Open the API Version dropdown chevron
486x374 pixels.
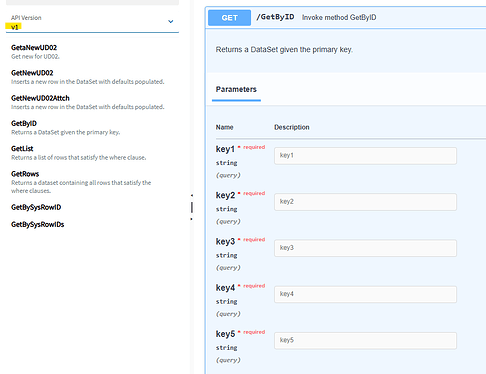point(171,22)
